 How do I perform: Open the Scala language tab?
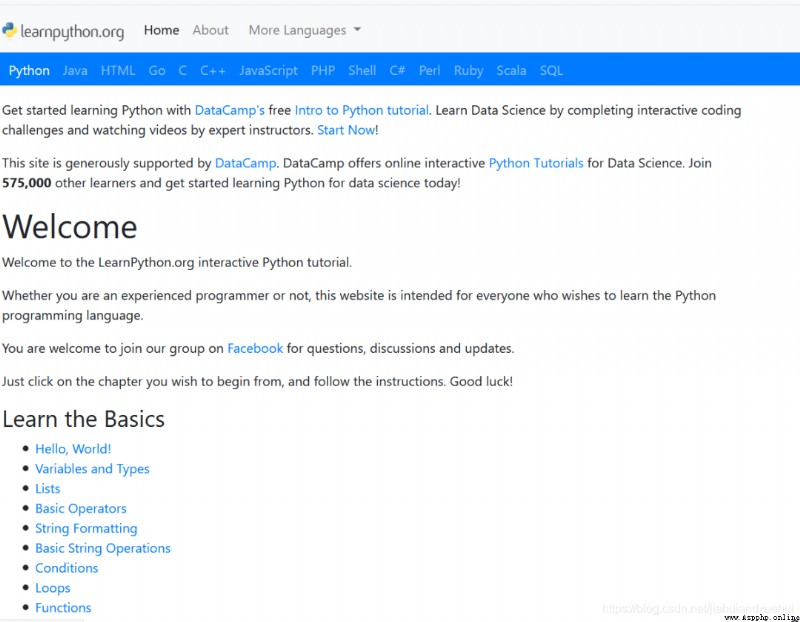click(511, 70)
